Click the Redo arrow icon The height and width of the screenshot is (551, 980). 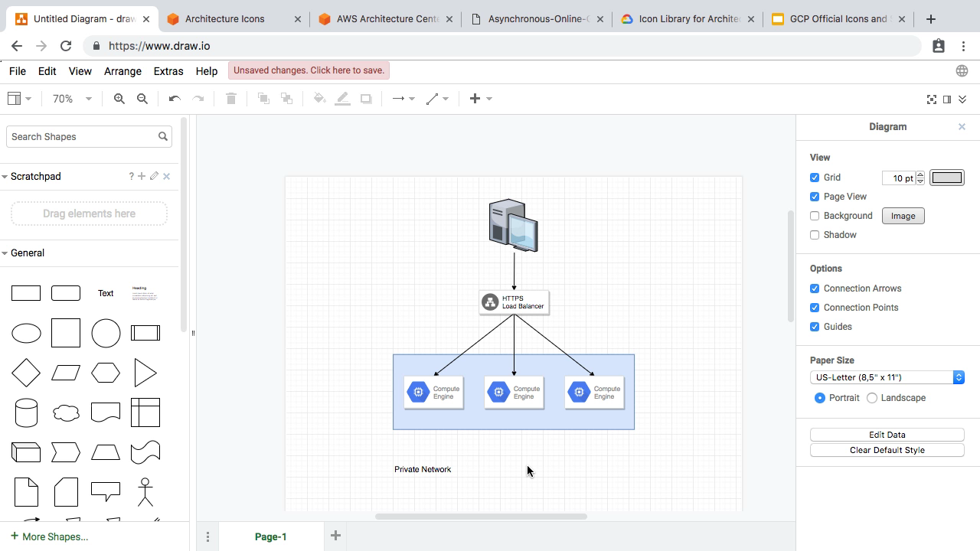point(198,99)
